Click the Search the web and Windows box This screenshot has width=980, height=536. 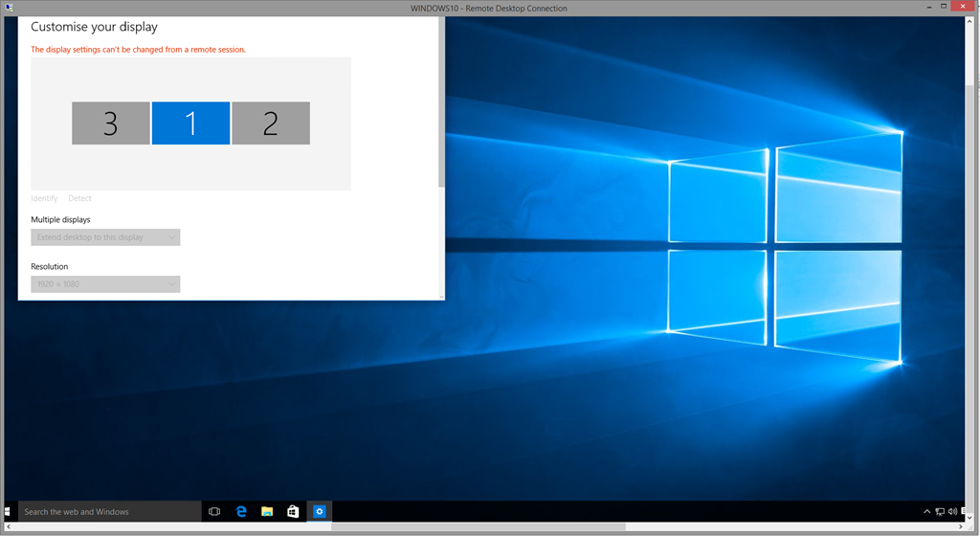tap(105, 512)
